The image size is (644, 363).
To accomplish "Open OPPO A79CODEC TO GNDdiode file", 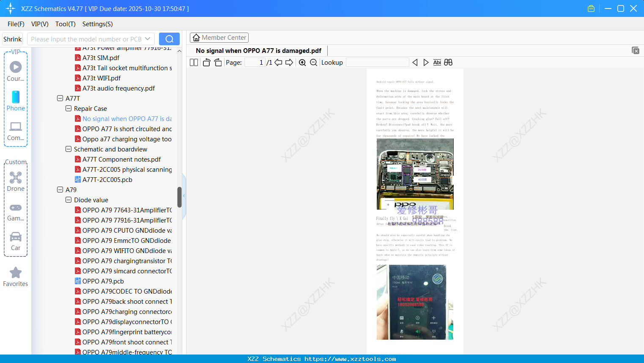I will click(127, 291).
